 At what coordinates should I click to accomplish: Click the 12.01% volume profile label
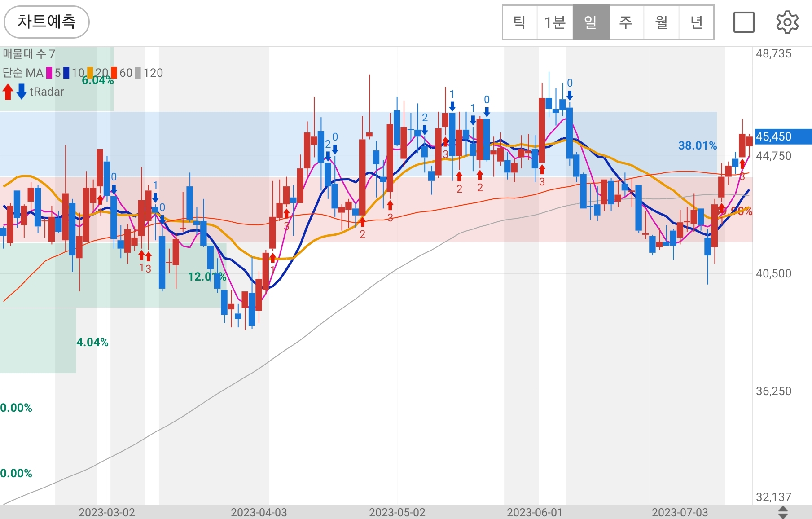[x=207, y=277]
